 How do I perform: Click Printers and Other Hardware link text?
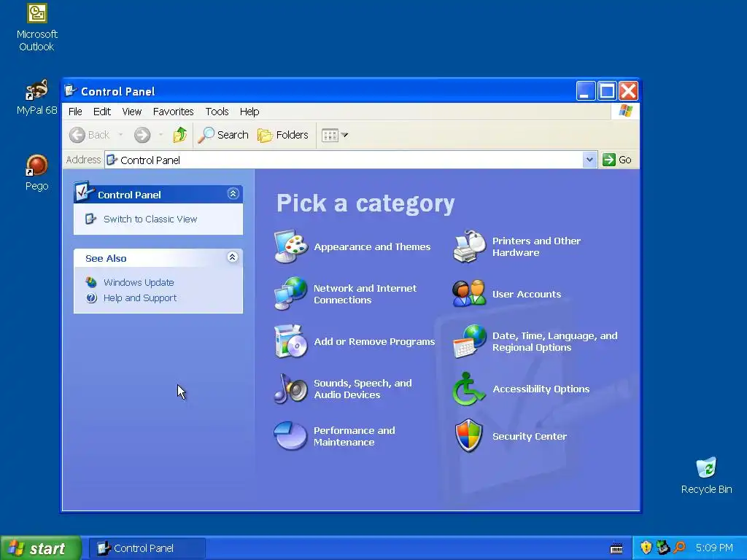point(536,246)
